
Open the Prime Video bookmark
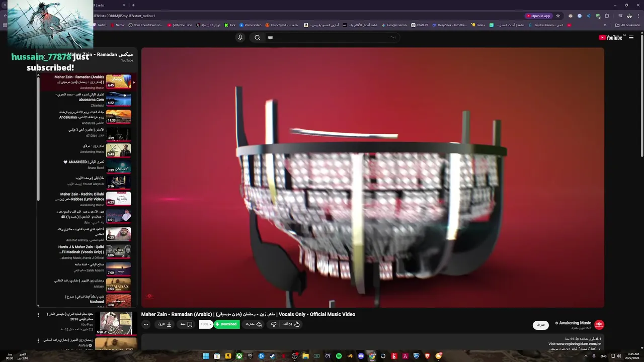[251, 25]
